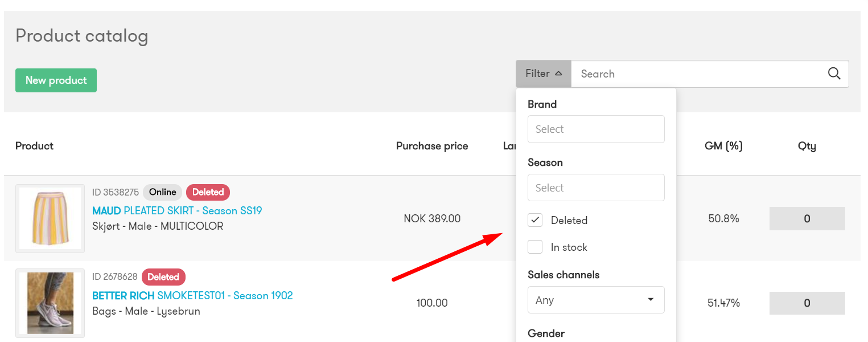This screenshot has width=868, height=342.
Task: Sort by GM (%) column header
Action: coord(723,146)
